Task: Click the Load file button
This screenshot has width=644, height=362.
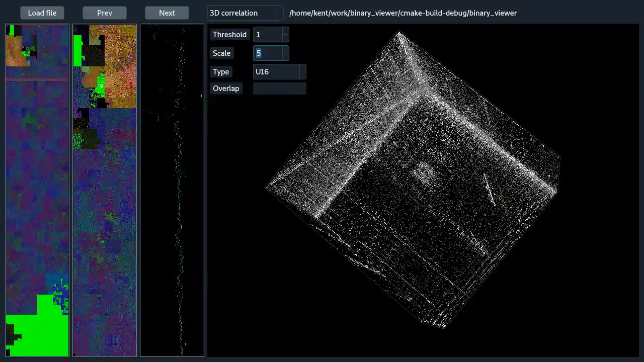Action: click(x=42, y=13)
